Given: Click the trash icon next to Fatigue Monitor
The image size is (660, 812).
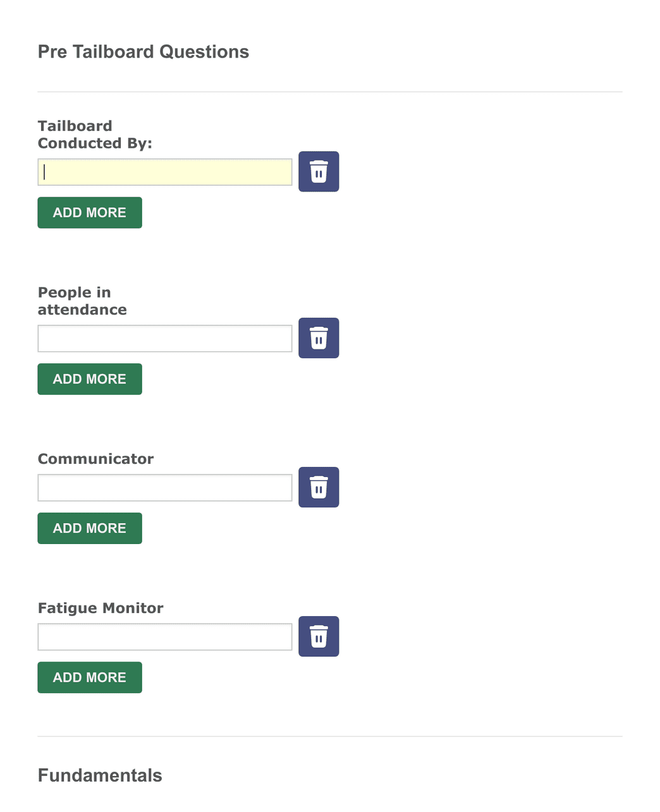Looking at the screenshot, I should point(319,636).
